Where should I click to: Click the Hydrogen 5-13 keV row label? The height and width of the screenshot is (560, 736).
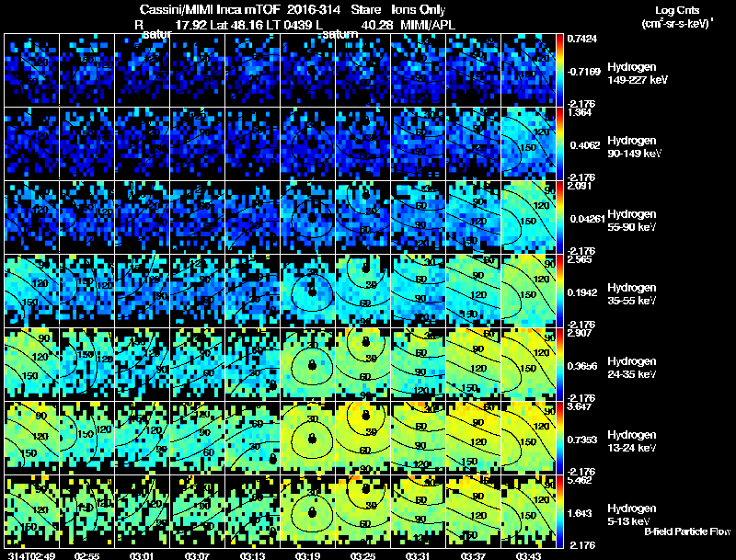pyautogui.click(x=632, y=515)
